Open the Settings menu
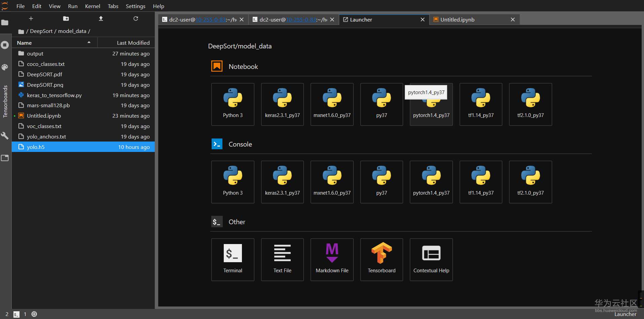Screen dimensions: 644x319 (136, 6)
